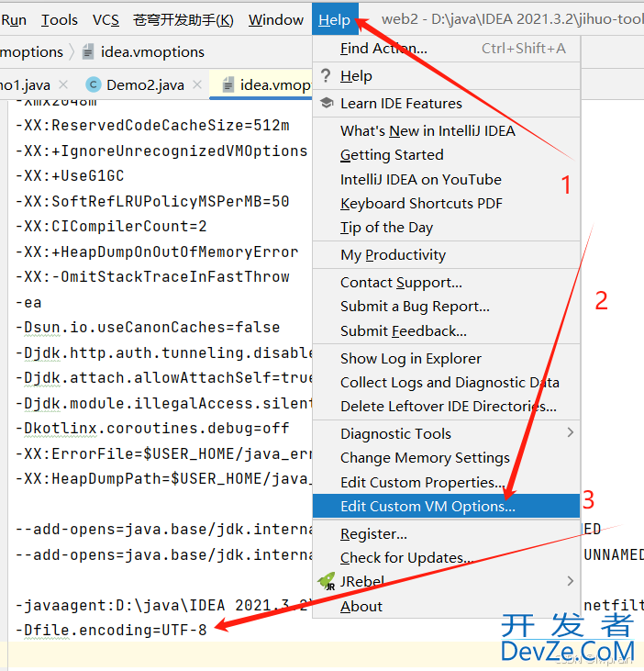644x671 pixels.
Task: Choose Delete Leftover IDE Directories...
Action: 446,406
